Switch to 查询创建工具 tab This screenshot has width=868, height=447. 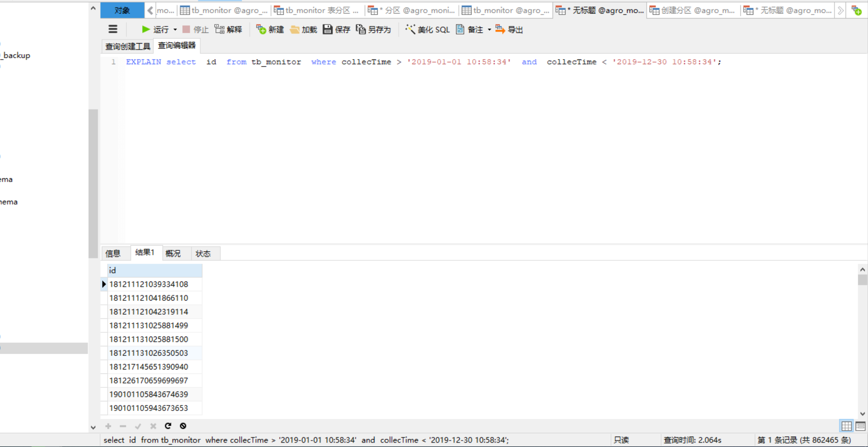[128, 46]
